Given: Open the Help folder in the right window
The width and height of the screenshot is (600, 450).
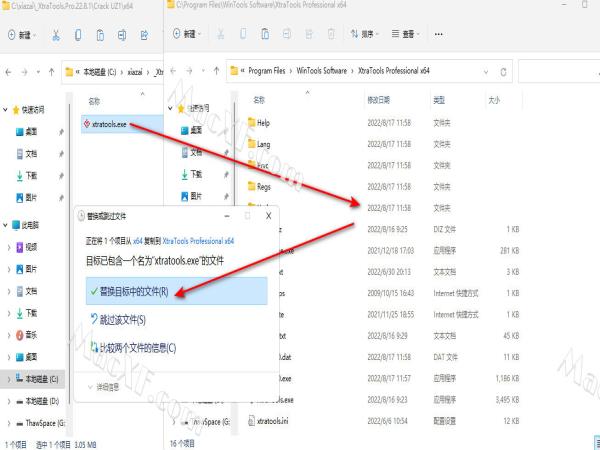Looking at the screenshot, I should (x=259, y=123).
